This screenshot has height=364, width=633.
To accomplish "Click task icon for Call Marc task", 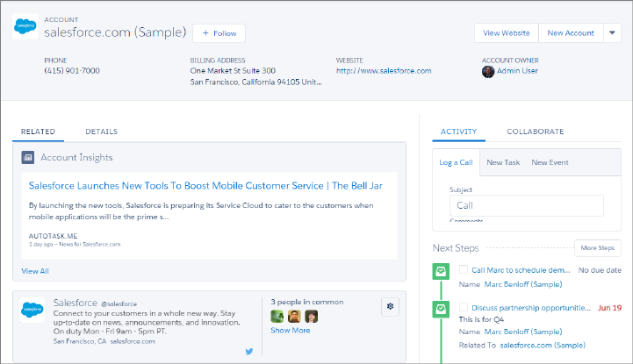I will click(441, 271).
